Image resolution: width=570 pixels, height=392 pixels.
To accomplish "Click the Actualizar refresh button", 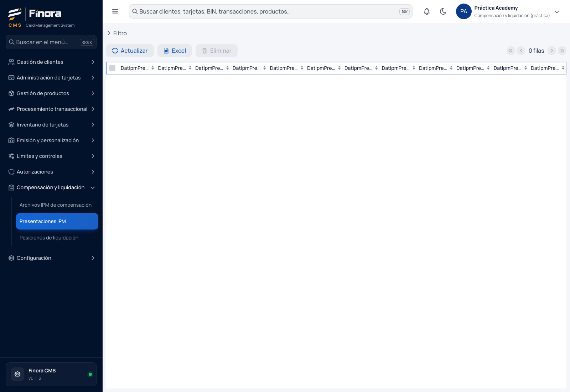I will [130, 51].
